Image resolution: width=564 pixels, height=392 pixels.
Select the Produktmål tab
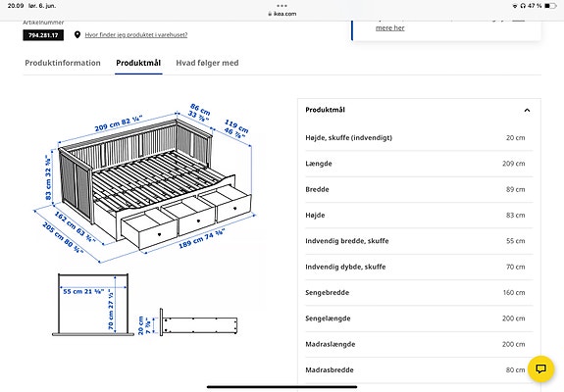(x=138, y=63)
